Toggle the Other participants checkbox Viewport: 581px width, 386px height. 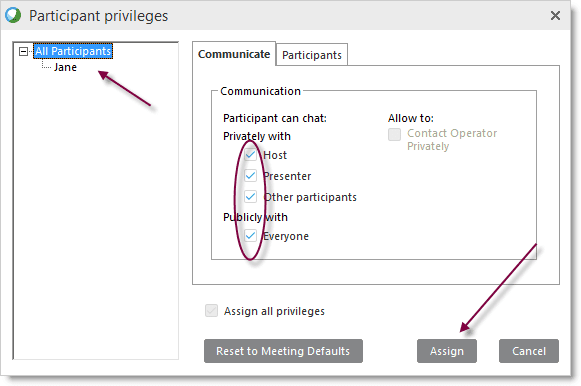(x=250, y=197)
